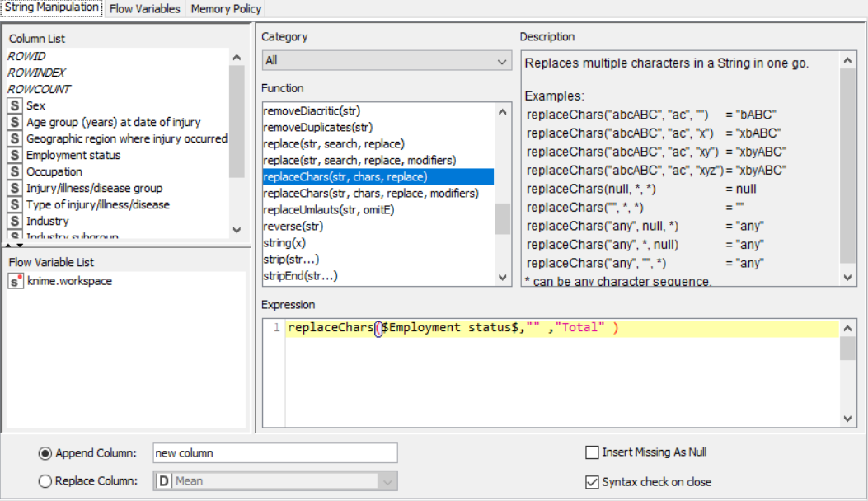Click the split pane collapse arrows below Column List
Viewport: 868px width, 501px height.
14,245
